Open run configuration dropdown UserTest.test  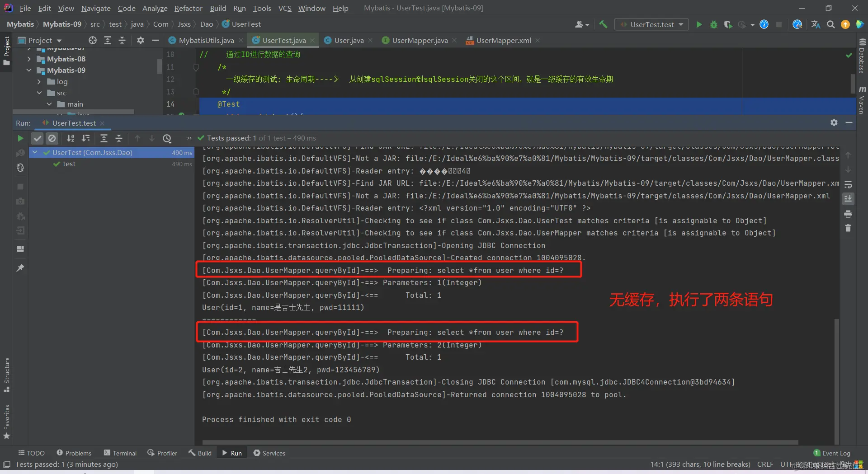[651, 24]
